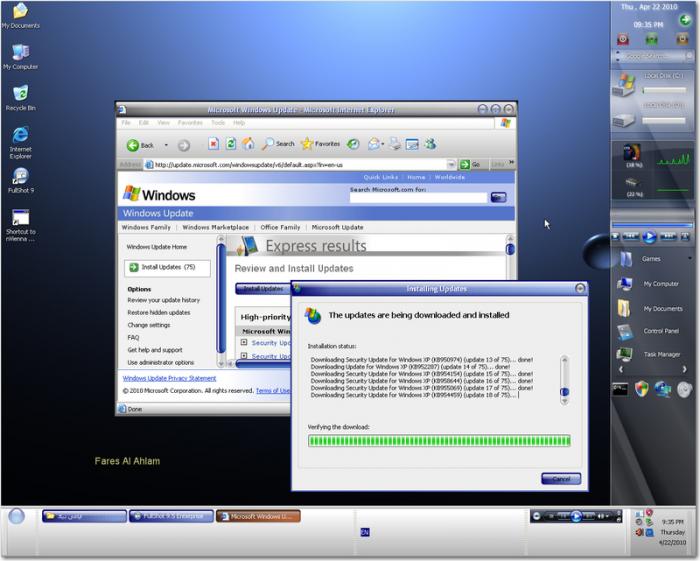Open the Tools menu in Internet Explorer
Viewport: 700px width, 561px height.
click(218, 123)
